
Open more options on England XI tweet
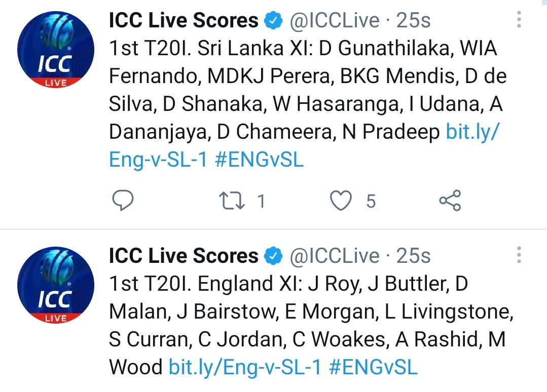(x=519, y=255)
